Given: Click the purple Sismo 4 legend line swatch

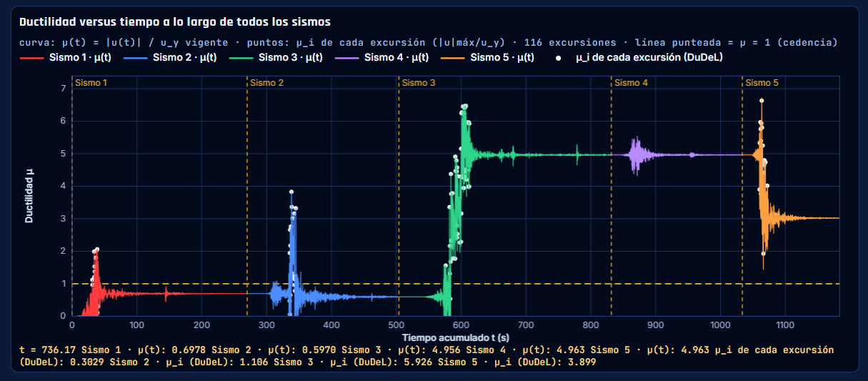Looking at the screenshot, I should click(346, 57).
